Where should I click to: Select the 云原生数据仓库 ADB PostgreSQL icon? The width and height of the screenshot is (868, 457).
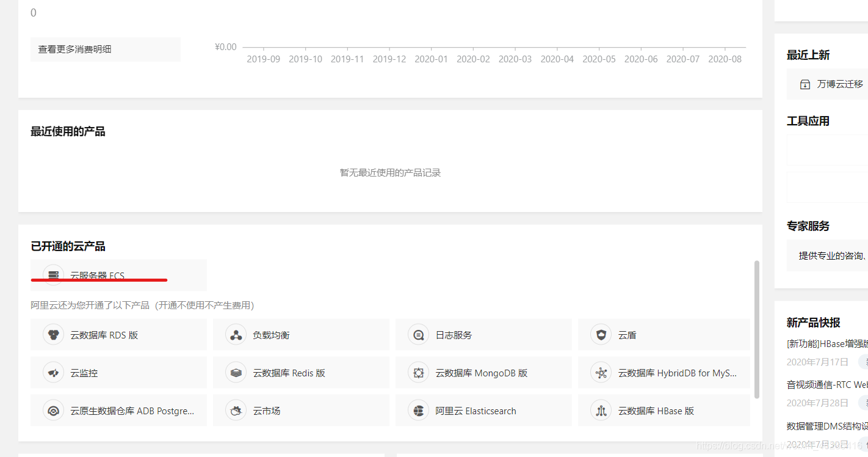53,411
